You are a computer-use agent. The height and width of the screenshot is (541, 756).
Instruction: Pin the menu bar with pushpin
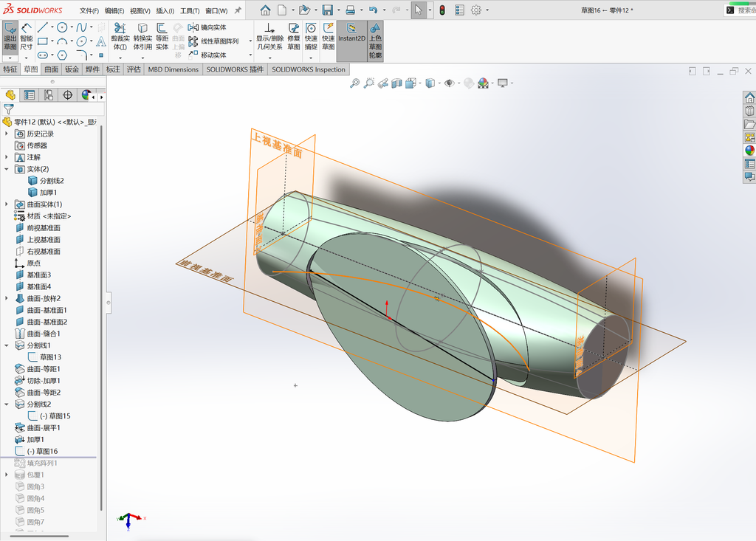coord(238,10)
